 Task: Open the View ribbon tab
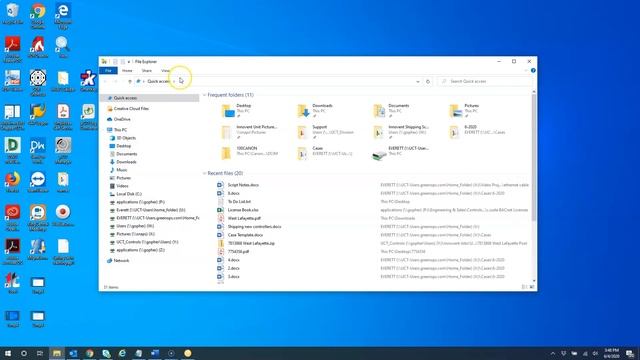pyautogui.click(x=165, y=71)
